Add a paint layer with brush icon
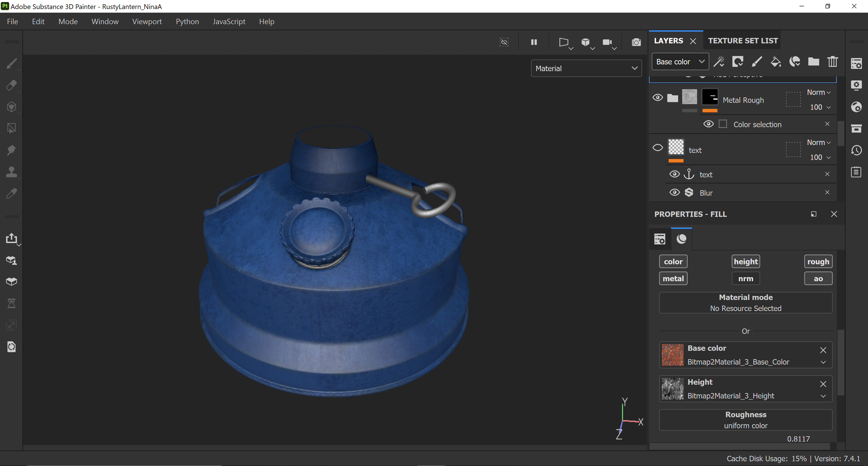The image size is (868, 466). point(757,62)
